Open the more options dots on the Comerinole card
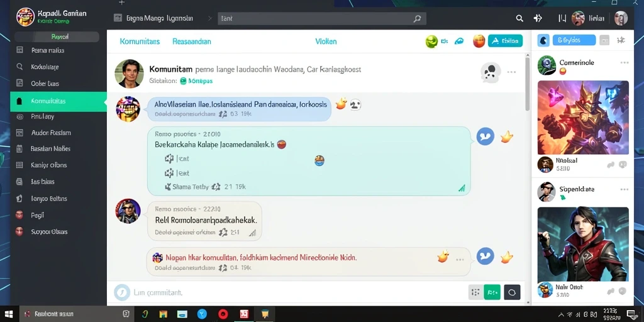 (625, 63)
